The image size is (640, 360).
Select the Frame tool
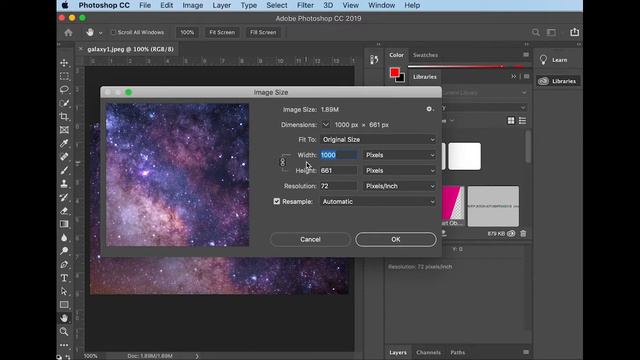pyautogui.click(x=64, y=130)
